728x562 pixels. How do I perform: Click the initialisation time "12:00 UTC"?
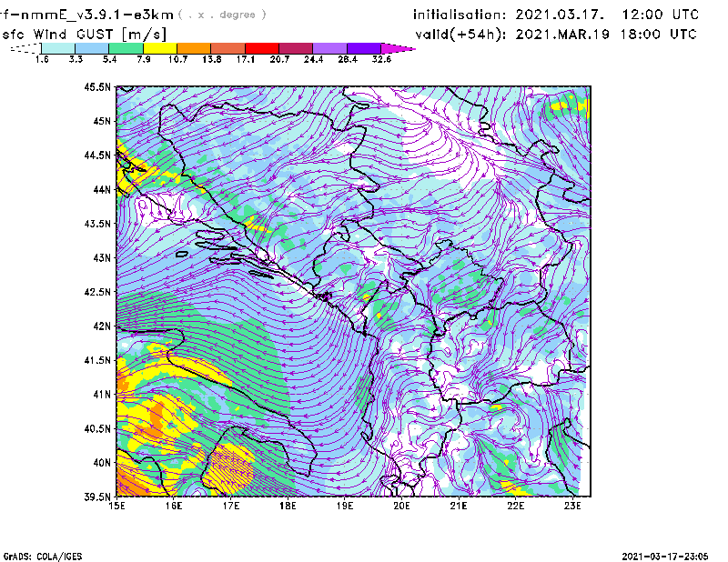tap(661, 15)
